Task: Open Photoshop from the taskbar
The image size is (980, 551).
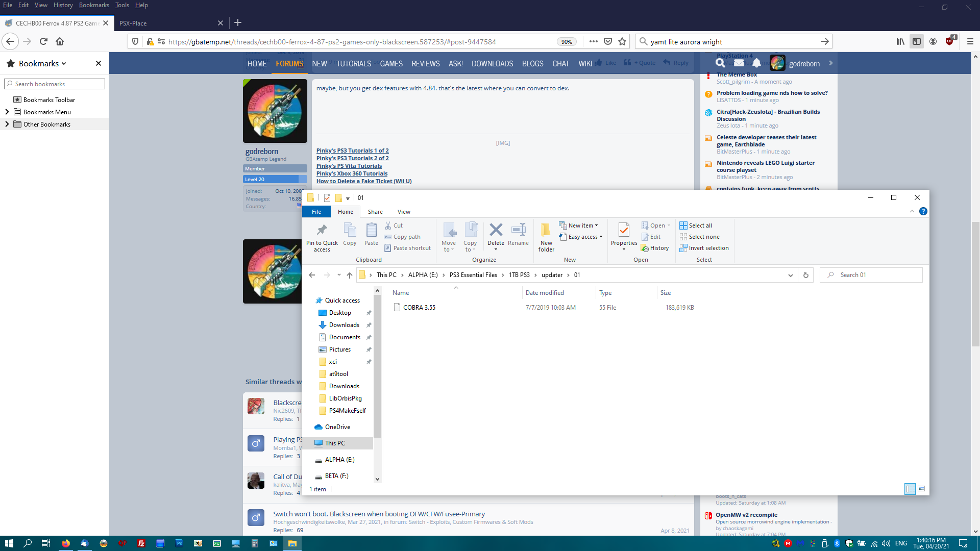Action: click(x=179, y=543)
